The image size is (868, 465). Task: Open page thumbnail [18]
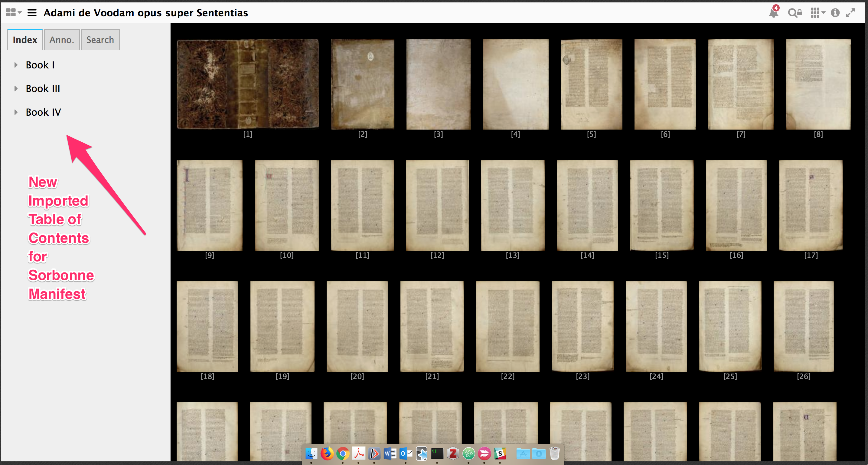point(207,326)
